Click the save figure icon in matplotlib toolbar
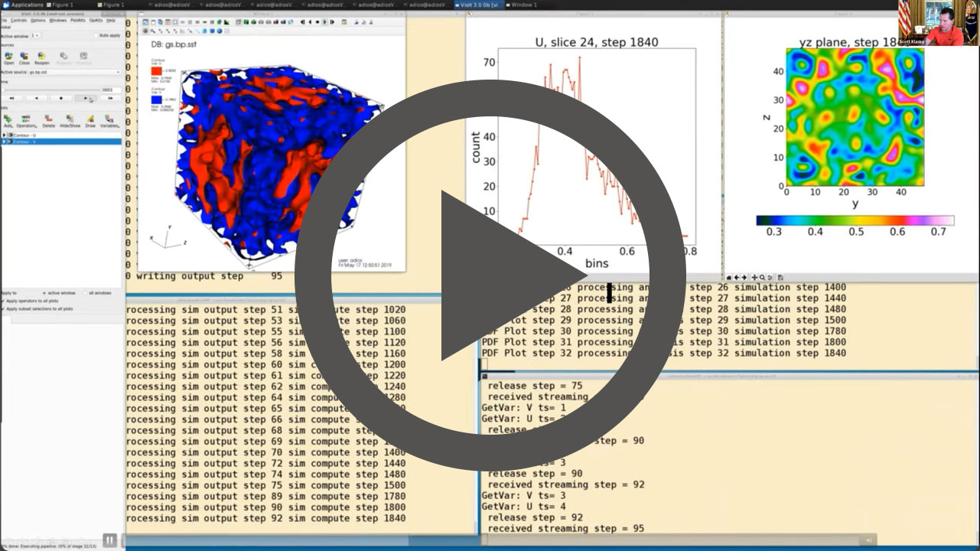 tap(779, 277)
